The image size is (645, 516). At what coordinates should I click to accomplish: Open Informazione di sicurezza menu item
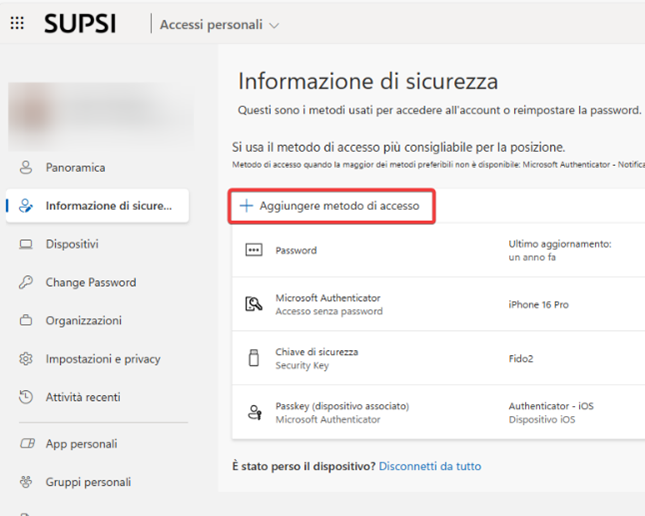tap(108, 206)
